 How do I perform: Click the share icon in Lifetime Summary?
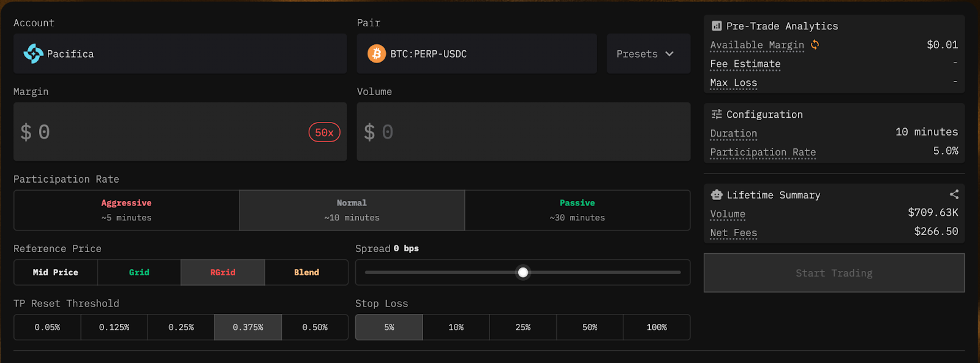954,194
